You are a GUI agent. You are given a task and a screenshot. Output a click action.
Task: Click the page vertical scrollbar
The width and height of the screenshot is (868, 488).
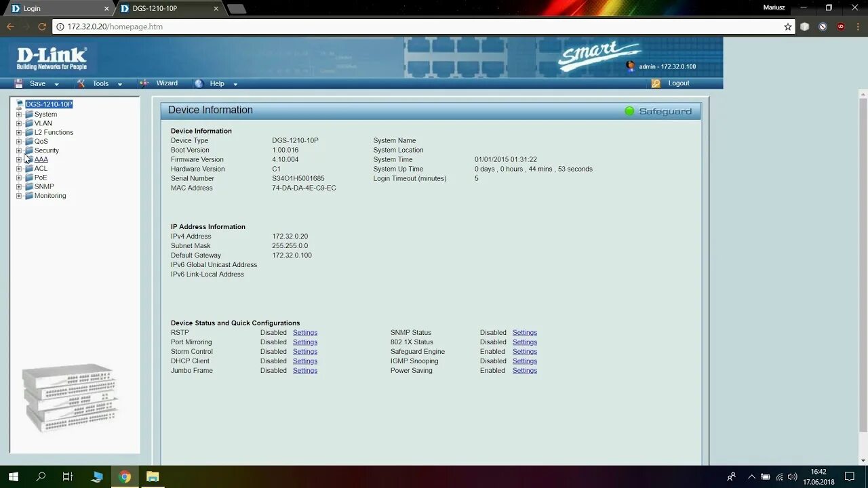pyautogui.click(x=863, y=264)
